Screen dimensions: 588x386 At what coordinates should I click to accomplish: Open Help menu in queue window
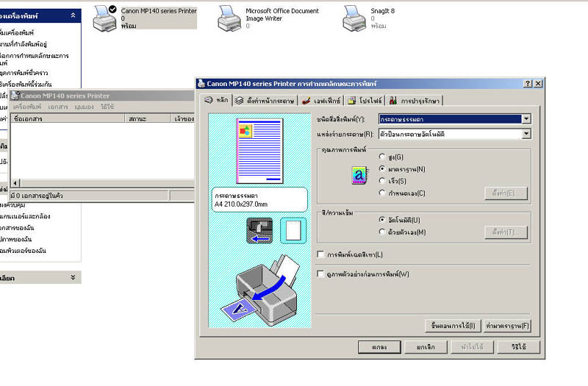click(107, 107)
